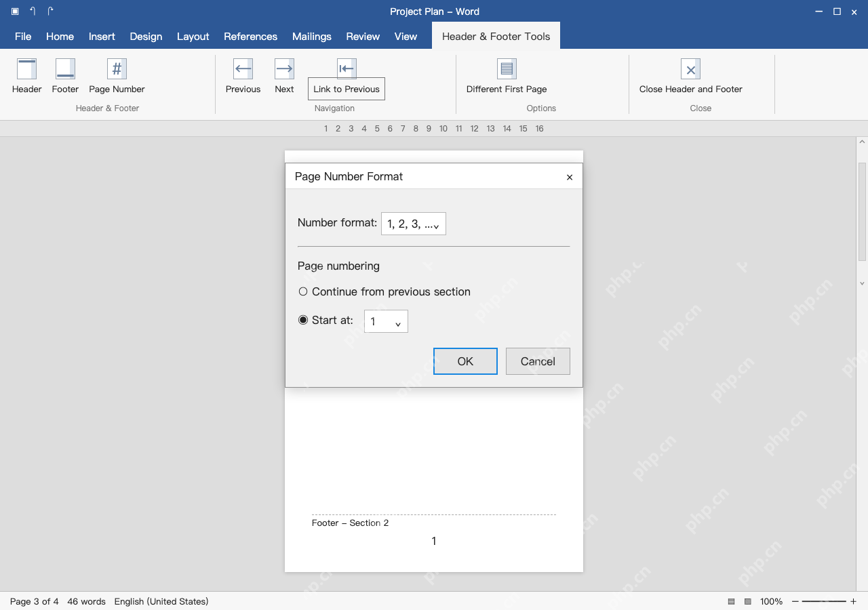Click the undo arrow in title bar
868x610 pixels.
[x=33, y=12]
